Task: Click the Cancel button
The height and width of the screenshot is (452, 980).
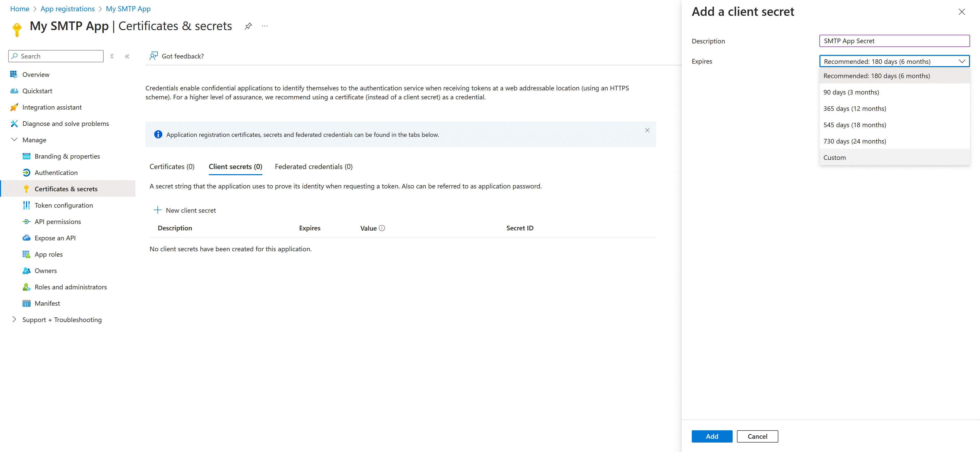Action: pyautogui.click(x=757, y=436)
